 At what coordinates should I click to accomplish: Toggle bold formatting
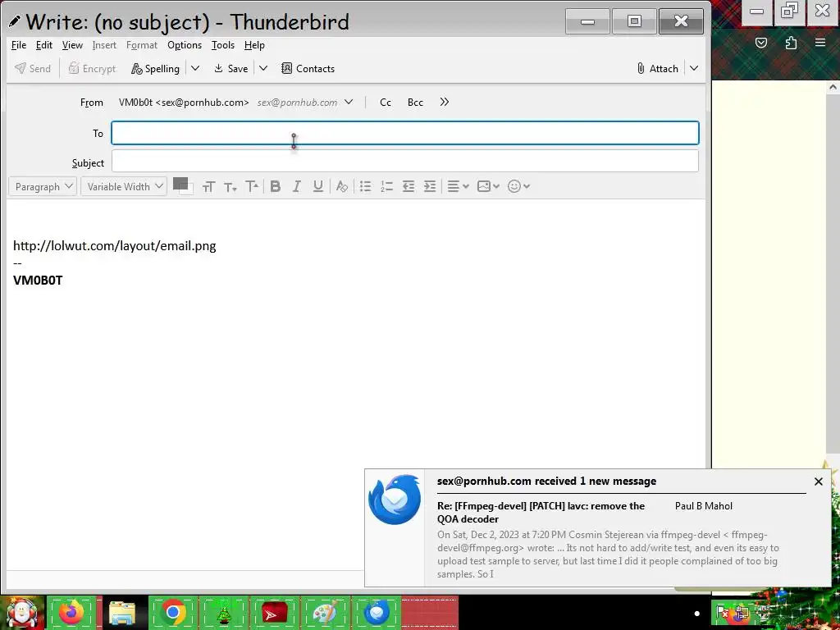coord(276,186)
